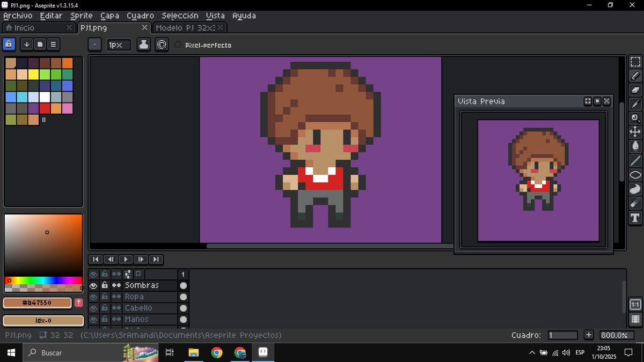The height and width of the screenshot is (362, 644).
Task: Select the Line tool
Action: [x=635, y=160]
